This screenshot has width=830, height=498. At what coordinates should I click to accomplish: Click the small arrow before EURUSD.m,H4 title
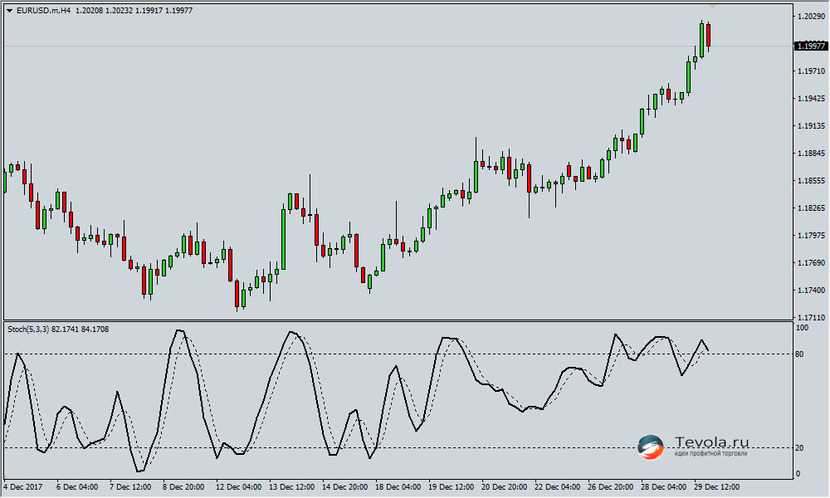coord(8,9)
